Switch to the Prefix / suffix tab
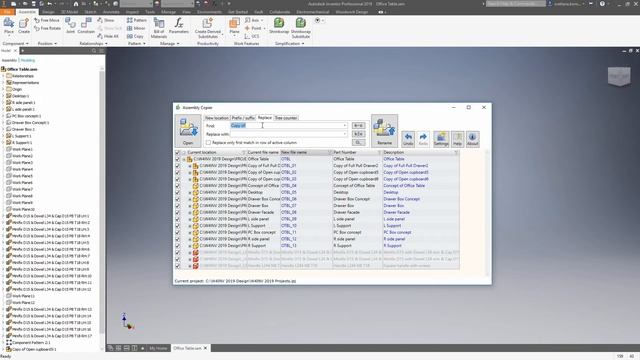 (243, 118)
